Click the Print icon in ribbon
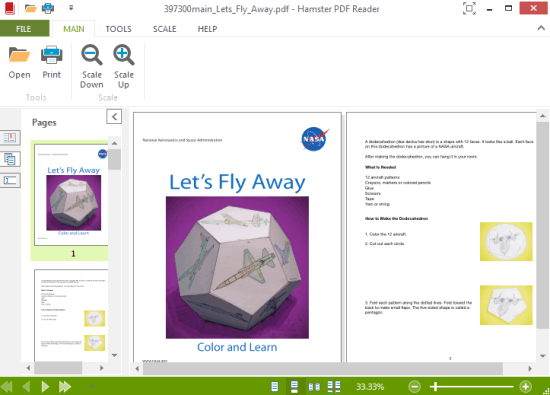Screen dimensions: 550x395 tap(52, 55)
